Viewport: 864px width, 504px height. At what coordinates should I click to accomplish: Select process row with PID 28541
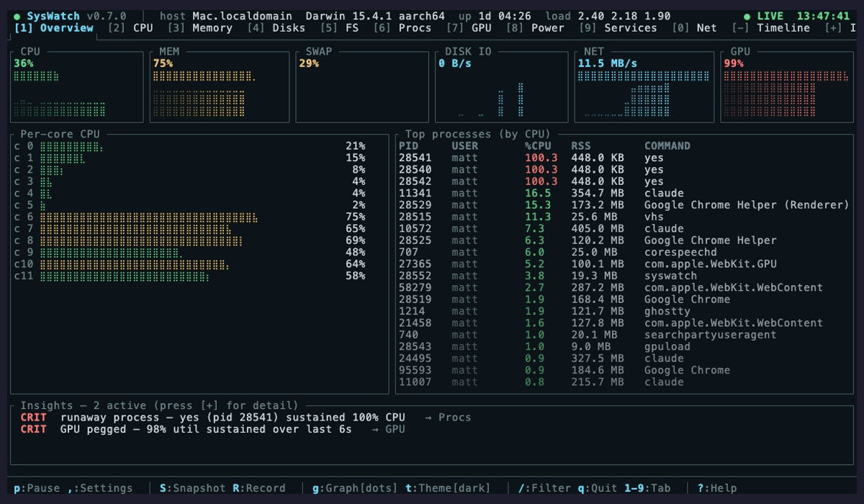pos(624,158)
